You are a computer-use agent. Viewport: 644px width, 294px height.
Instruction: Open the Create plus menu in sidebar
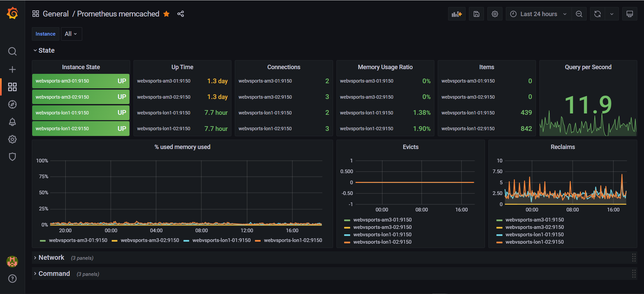pyautogui.click(x=12, y=69)
